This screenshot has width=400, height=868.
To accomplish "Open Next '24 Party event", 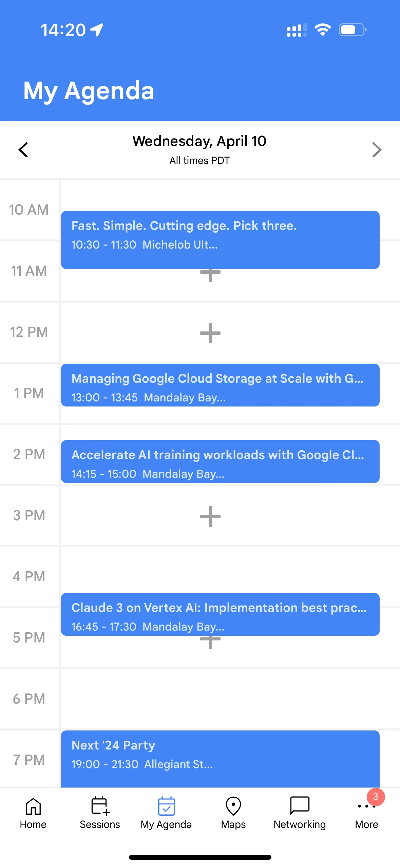I will click(x=220, y=759).
